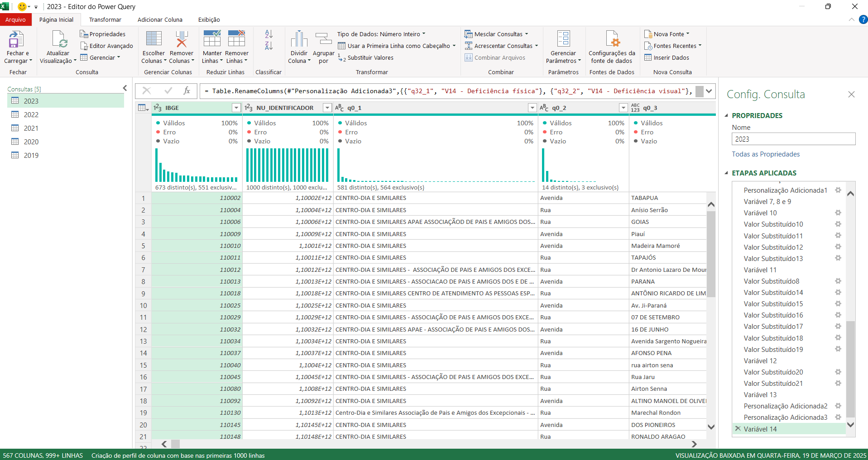Click the Dividir Coluna icon

(299, 39)
